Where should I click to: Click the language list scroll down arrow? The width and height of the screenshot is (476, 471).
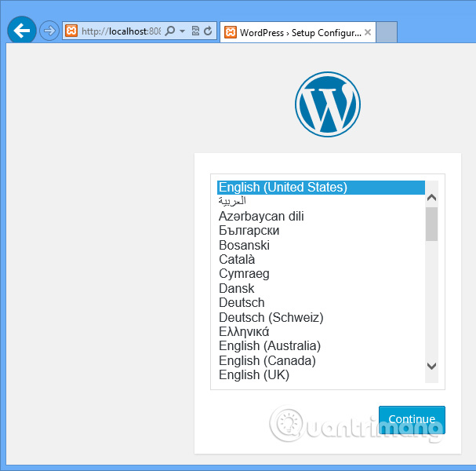click(431, 366)
